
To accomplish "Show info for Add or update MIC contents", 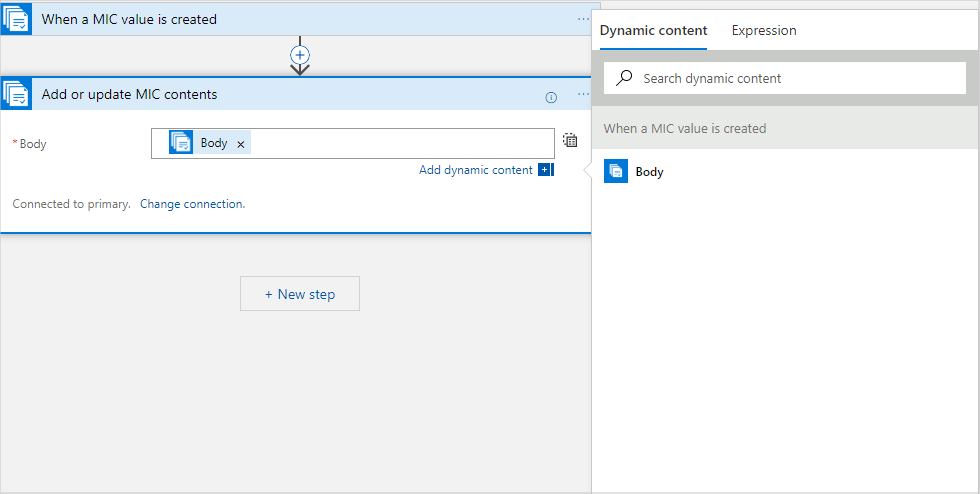I will (551, 97).
